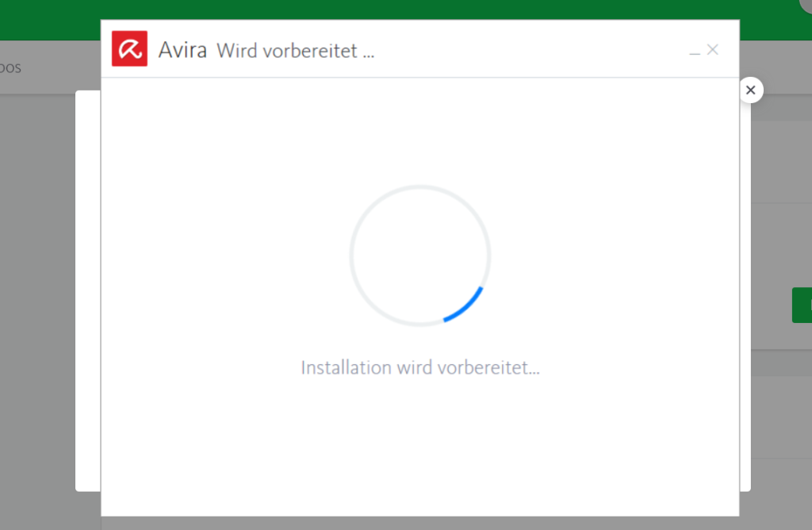The image size is (812, 530).
Task: Click the 'Avira' name in title bar
Action: click(x=182, y=50)
